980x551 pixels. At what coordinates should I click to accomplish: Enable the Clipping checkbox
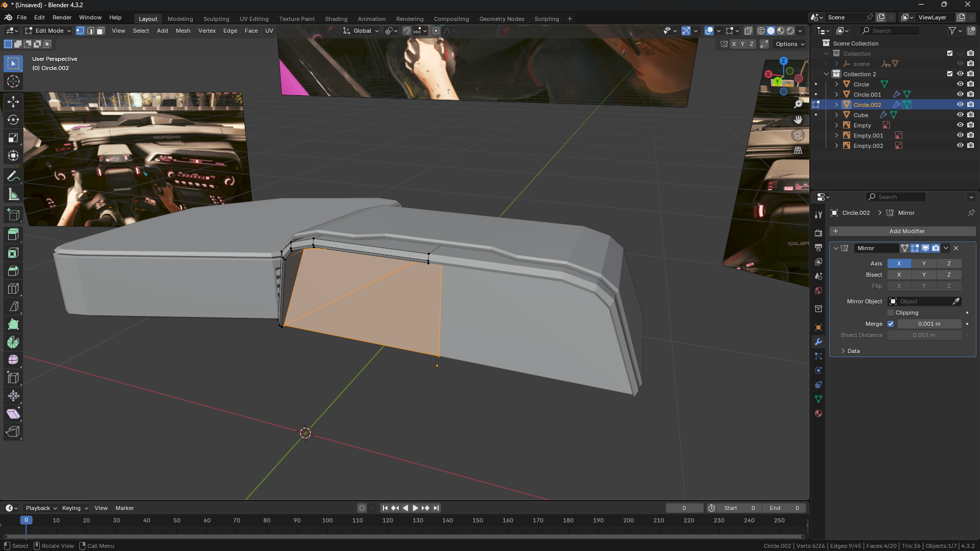891,313
